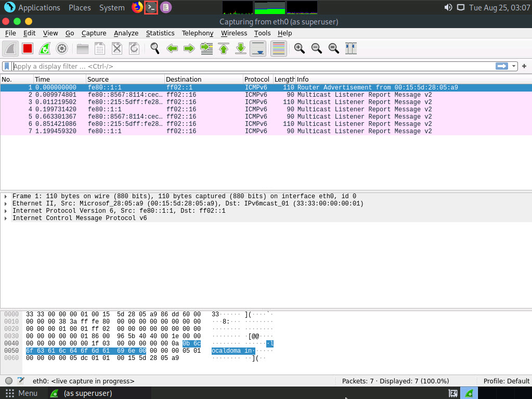The width and height of the screenshot is (532, 399).
Task: Open the bottom panel Menu button
Action: (x=22, y=393)
